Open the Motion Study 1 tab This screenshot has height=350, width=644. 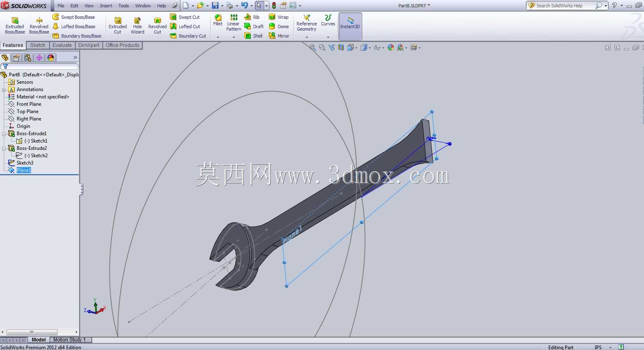70,340
